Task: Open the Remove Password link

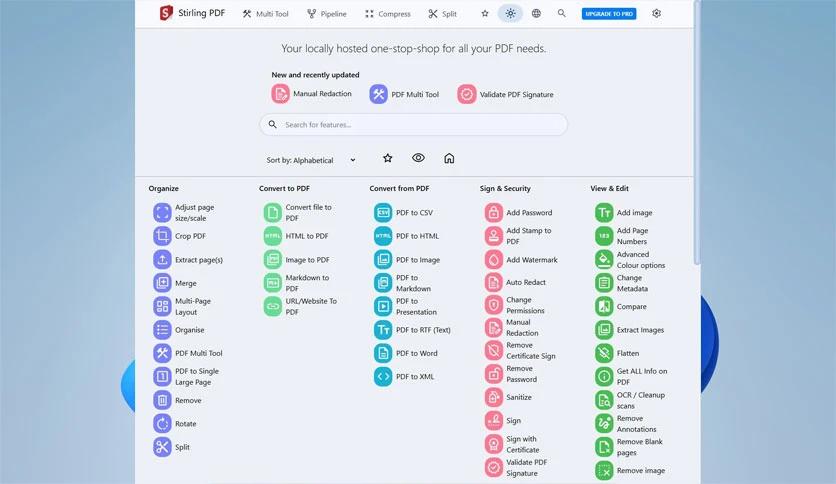Action: [511, 374]
